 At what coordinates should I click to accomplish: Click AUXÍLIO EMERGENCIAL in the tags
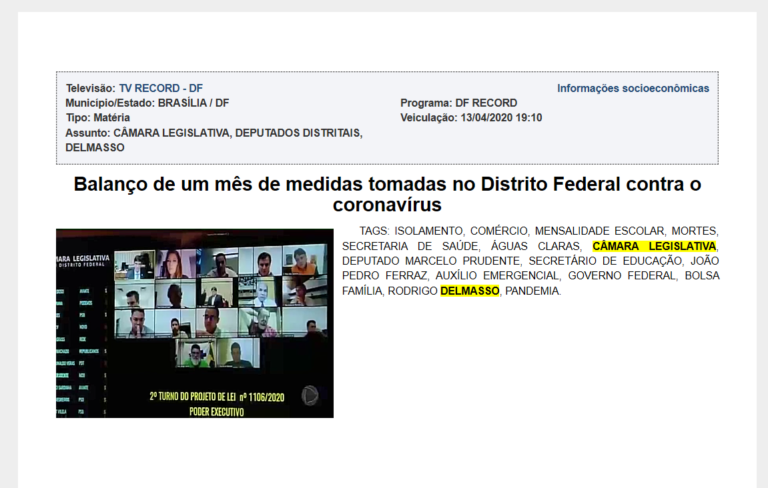click(497, 276)
